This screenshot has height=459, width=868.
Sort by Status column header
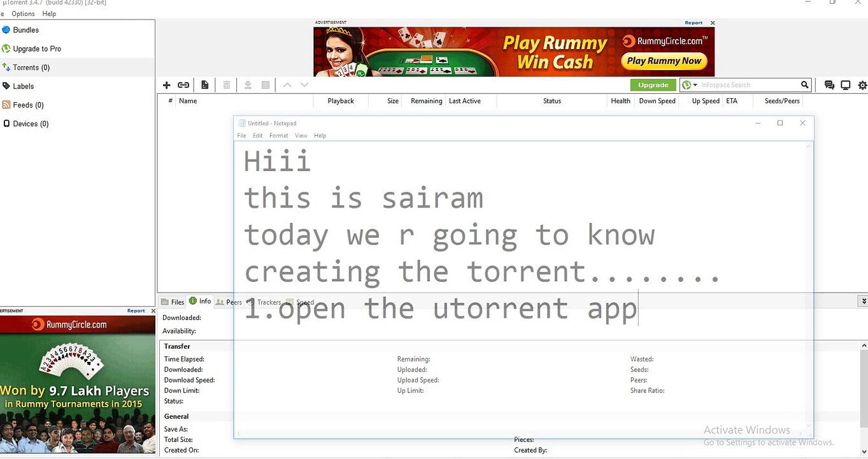[552, 101]
